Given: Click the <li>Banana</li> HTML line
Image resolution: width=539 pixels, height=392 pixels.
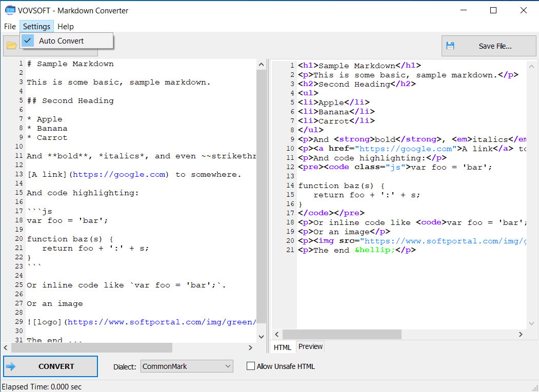Looking at the screenshot, I should click(x=336, y=112).
